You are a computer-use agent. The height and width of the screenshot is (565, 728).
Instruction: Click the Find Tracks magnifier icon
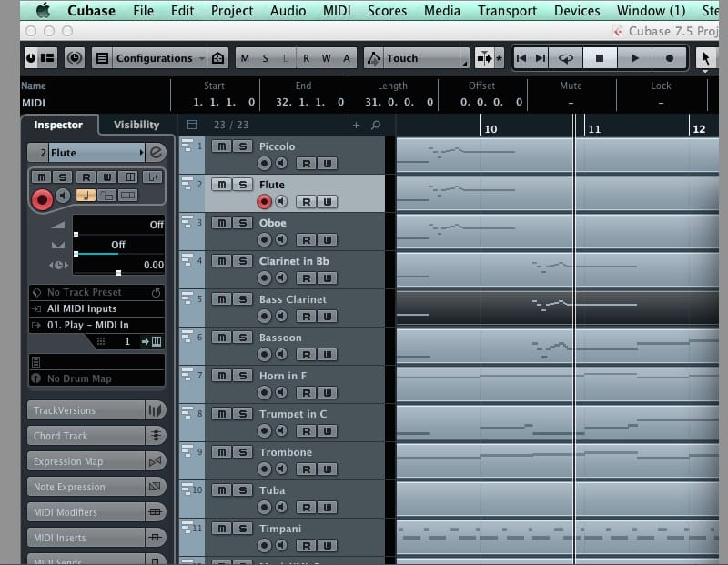376,125
